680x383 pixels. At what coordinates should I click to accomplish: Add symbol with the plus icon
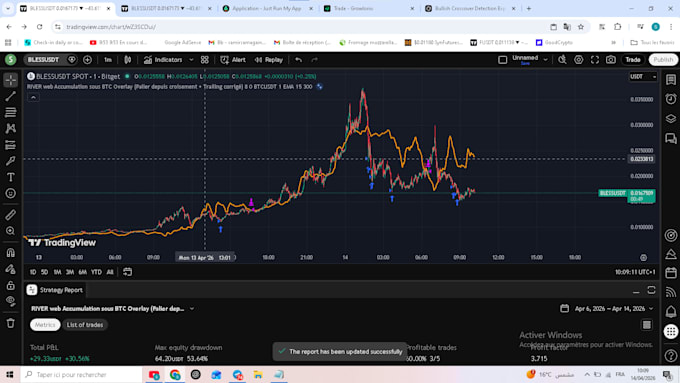click(x=87, y=60)
